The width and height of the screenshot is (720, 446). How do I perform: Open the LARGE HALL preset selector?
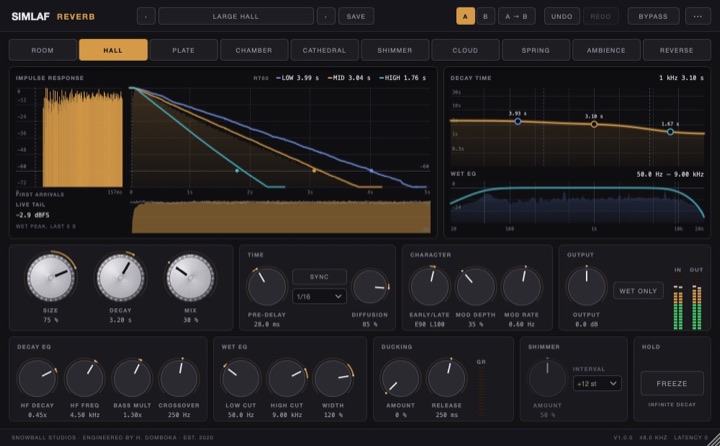pyautogui.click(x=236, y=16)
